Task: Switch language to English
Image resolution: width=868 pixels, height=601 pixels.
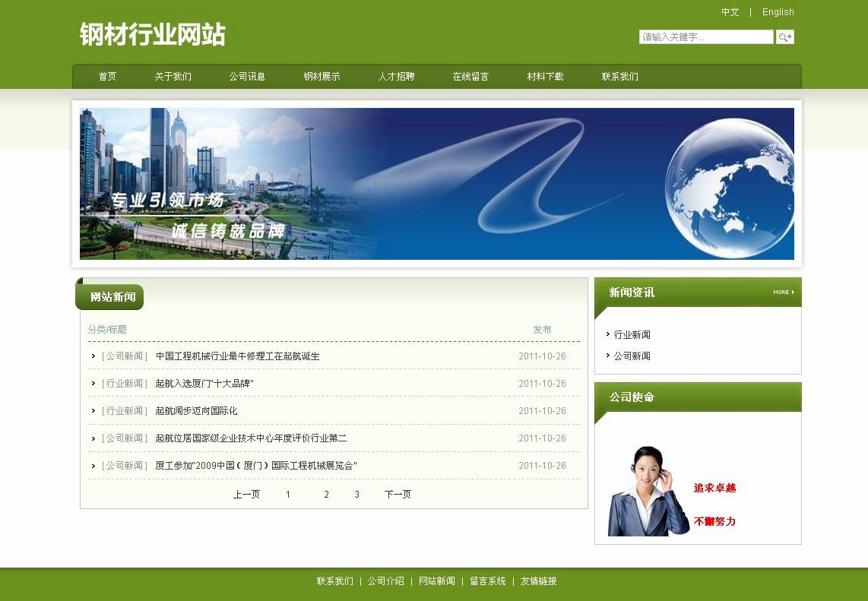Action: [x=778, y=12]
